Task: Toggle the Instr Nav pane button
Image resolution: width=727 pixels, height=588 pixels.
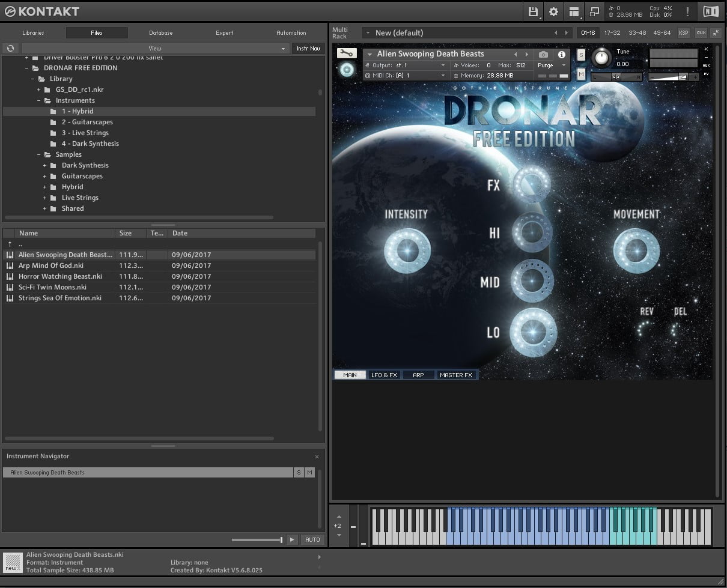Action: point(308,49)
